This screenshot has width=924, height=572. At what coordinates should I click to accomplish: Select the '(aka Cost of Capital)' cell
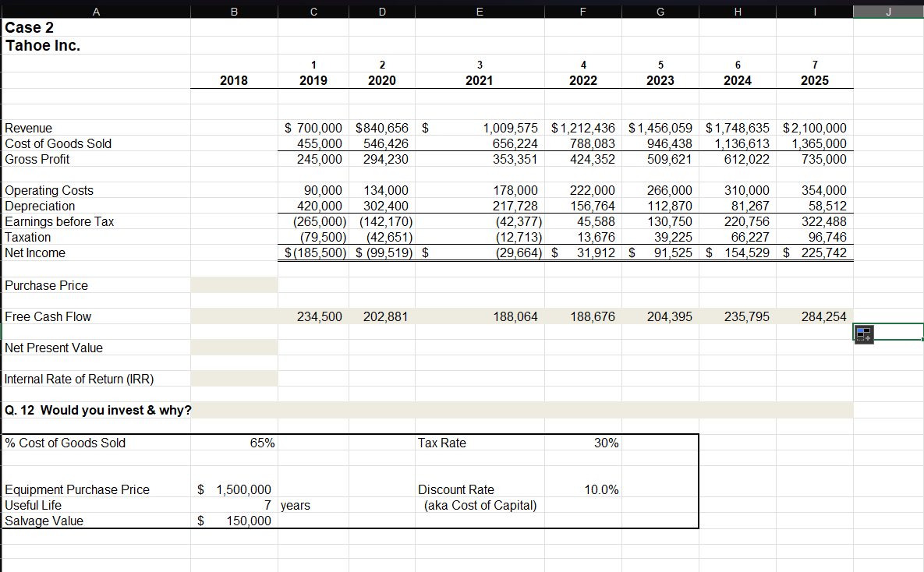480,506
